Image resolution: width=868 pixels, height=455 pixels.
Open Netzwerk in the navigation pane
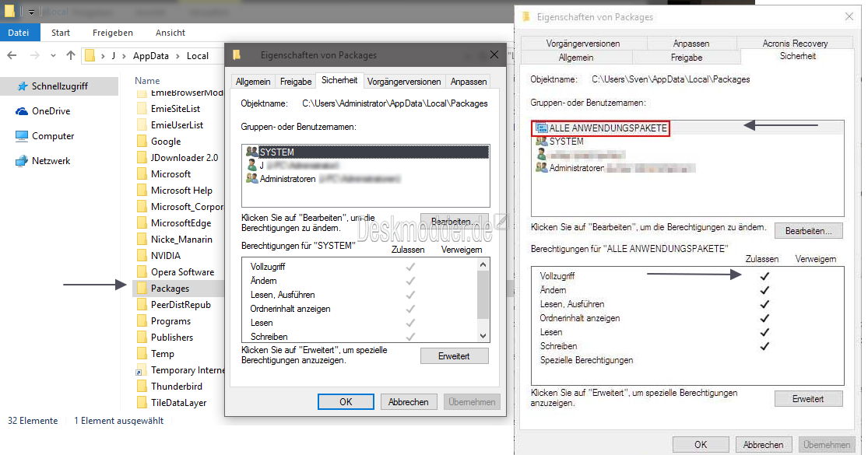tap(51, 161)
